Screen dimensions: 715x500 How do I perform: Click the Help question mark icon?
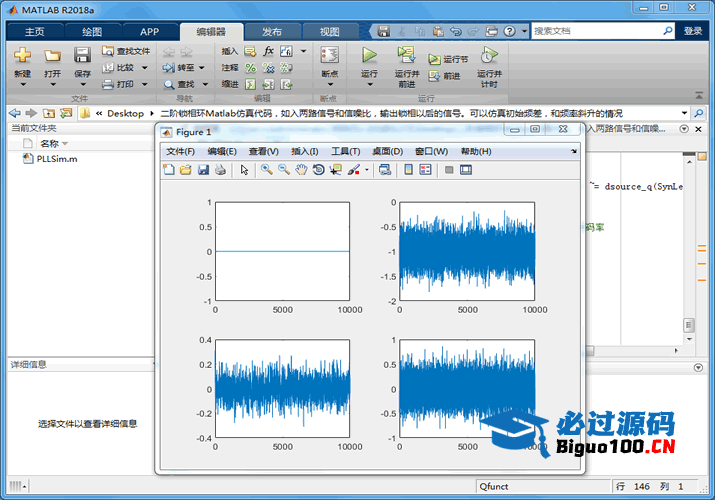[509, 31]
